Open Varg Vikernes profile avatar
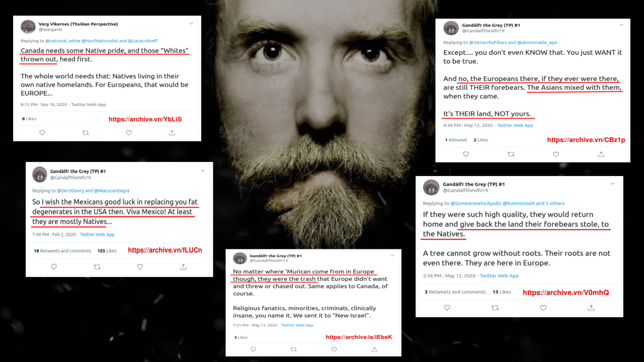Image resolution: width=644 pixels, height=362 pixels. 28,27
